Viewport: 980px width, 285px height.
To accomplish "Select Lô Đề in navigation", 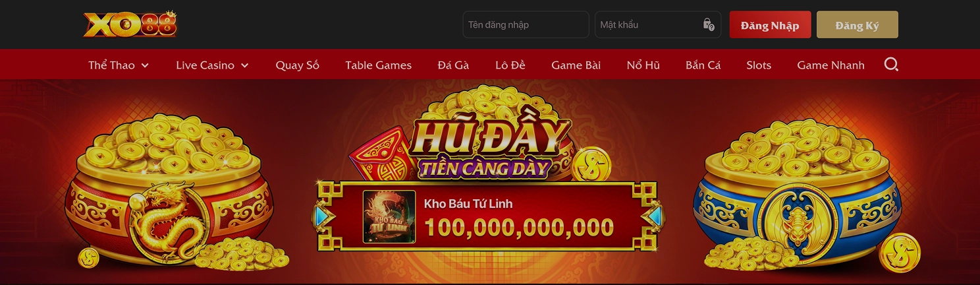I will 510,65.
